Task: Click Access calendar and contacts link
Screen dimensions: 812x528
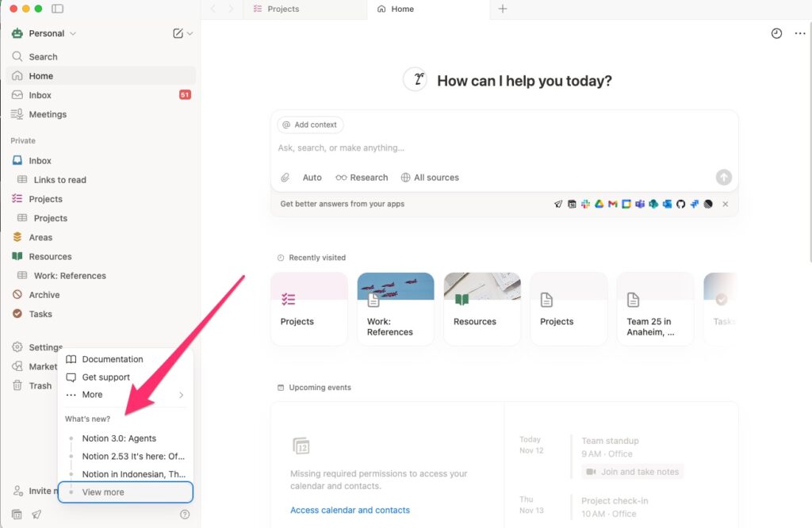Action: click(x=350, y=510)
